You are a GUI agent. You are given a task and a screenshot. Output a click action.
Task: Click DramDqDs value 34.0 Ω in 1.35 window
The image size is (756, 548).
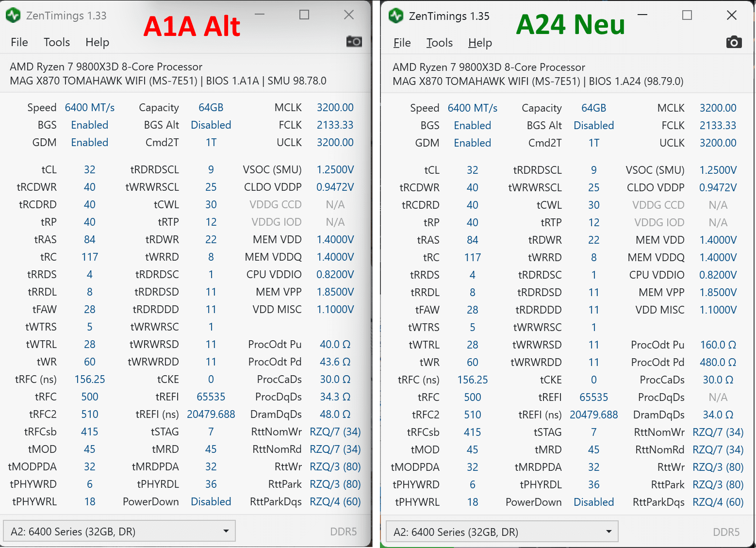pyautogui.click(x=718, y=415)
